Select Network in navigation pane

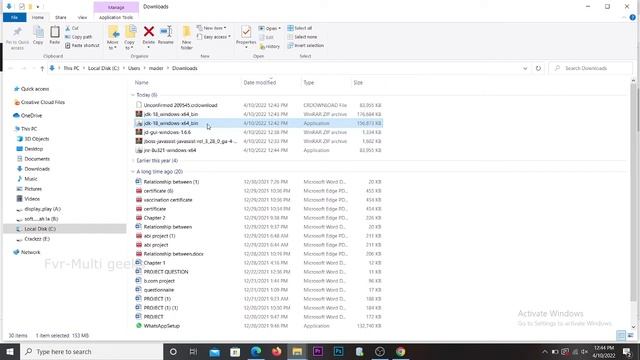(x=27, y=252)
